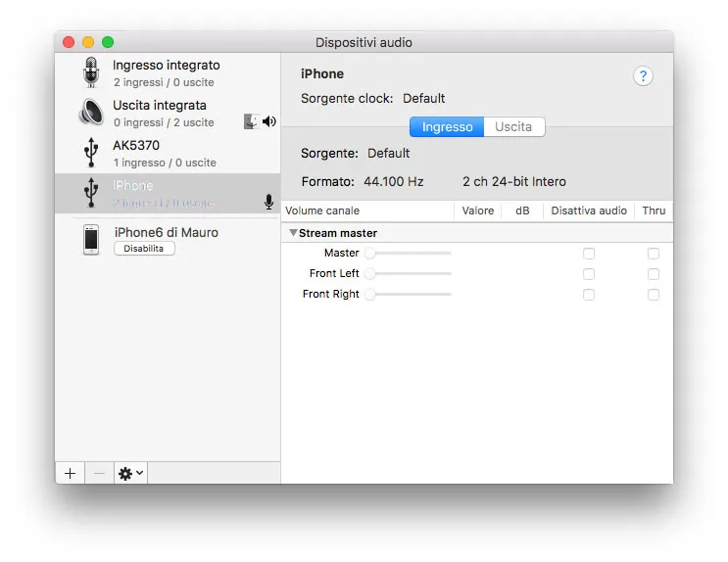Toggle Thru checkbox for Front Left
Screen dimensions: 728x562
(x=654, y=274)
